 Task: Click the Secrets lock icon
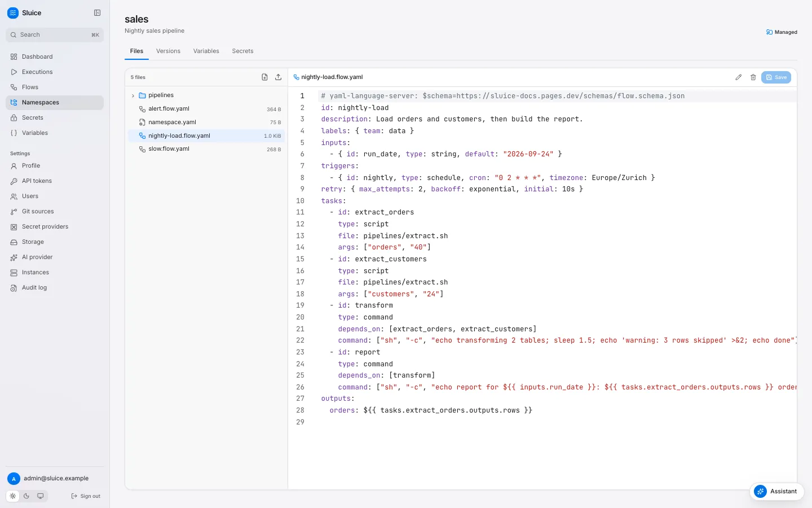click(14, 117)
